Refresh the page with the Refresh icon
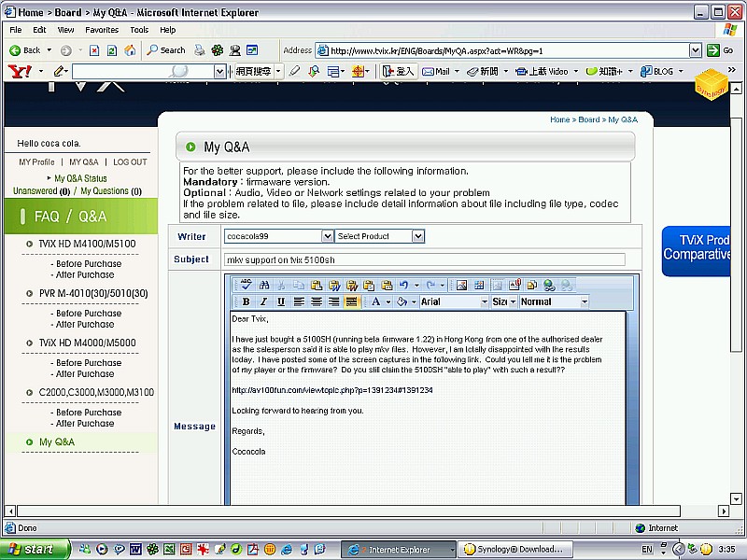747x560 pixels. [112, 50]
